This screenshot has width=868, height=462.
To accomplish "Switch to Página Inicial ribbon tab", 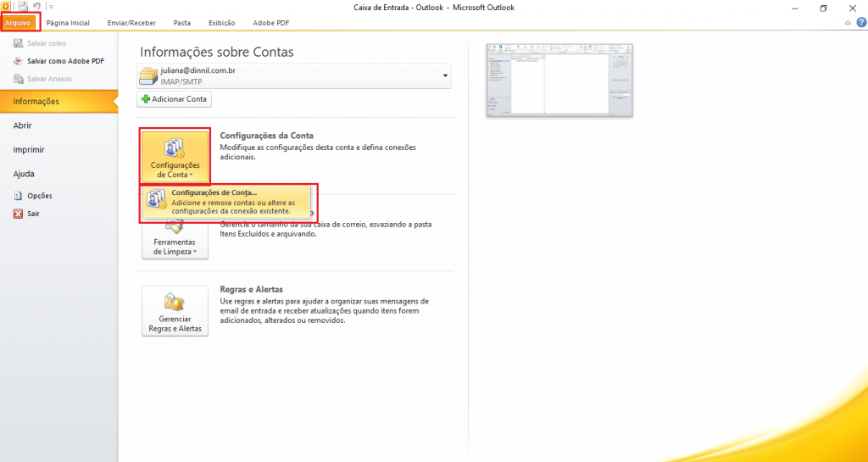I will click(68, 23).
